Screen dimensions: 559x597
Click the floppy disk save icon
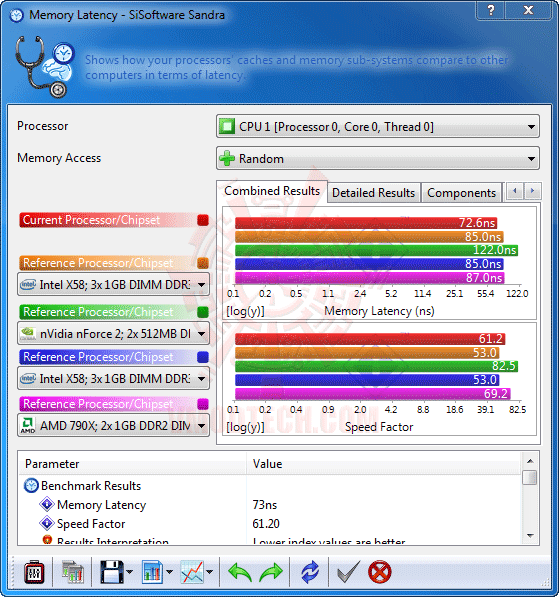112,572
